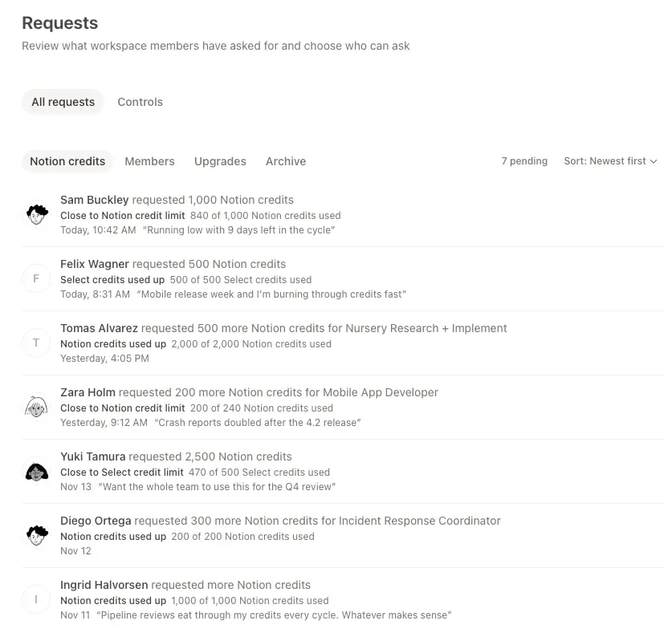Click '500 of 500 Select credits used'

coord(240,280)
